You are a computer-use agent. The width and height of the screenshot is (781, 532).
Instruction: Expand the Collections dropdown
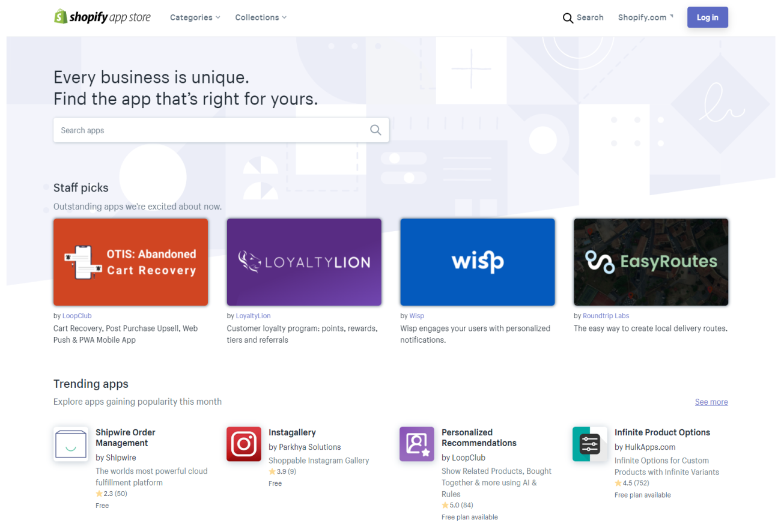pos(261,17)
